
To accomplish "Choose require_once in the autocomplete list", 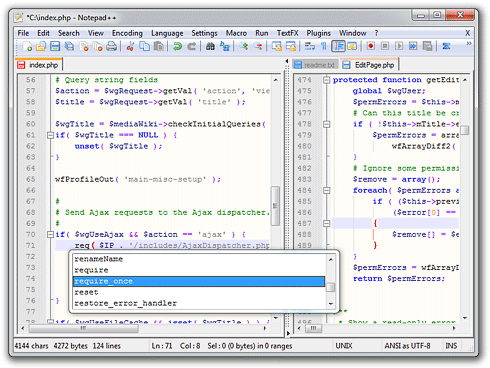I will (199, 281).
